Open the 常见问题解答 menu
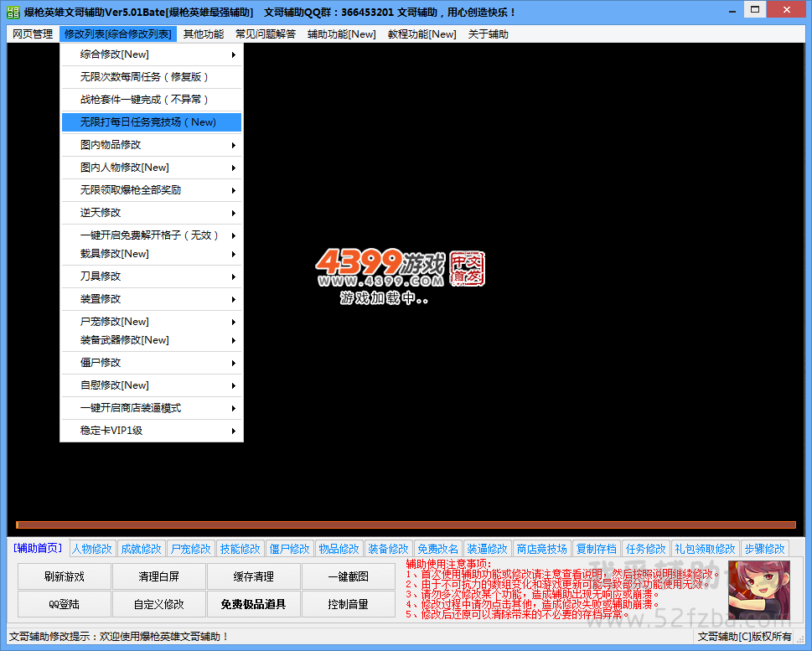 point(266,34)
